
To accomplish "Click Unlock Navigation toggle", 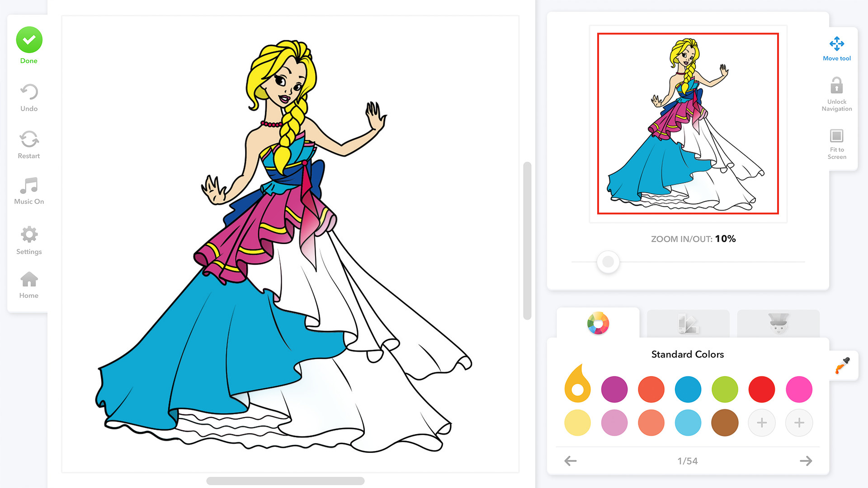I will coord(837,96).
